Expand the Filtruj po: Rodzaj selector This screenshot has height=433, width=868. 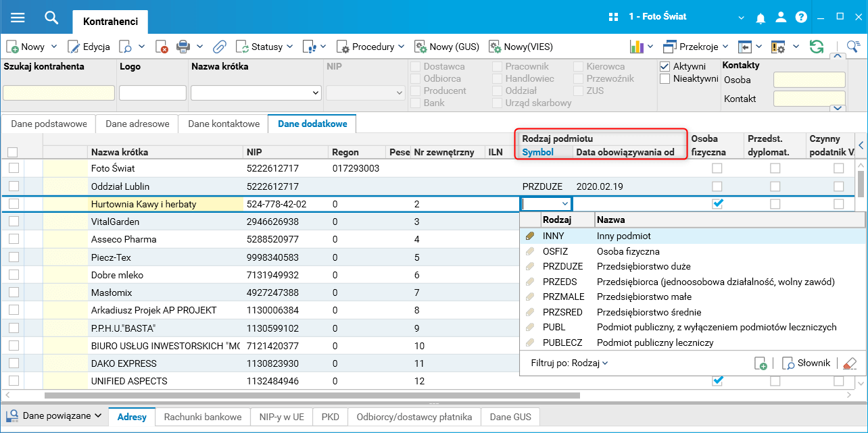coord(570,363)
